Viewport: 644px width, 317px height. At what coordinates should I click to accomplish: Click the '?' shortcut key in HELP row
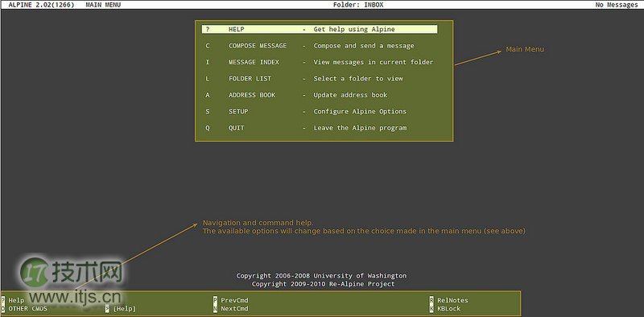pos(208,29)
